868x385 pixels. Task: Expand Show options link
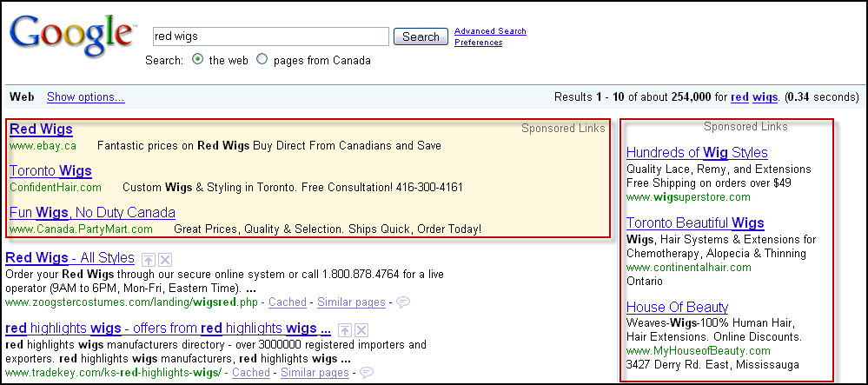point(85,97)
